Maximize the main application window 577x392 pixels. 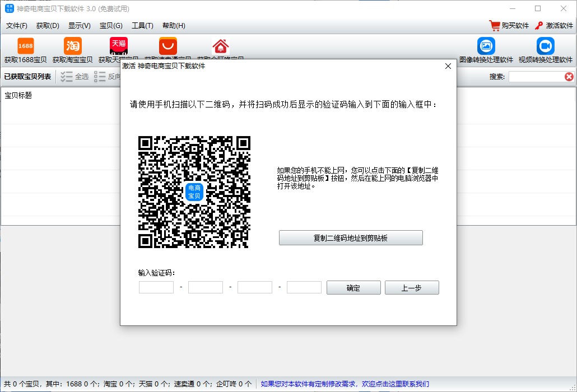coord(538,8)
